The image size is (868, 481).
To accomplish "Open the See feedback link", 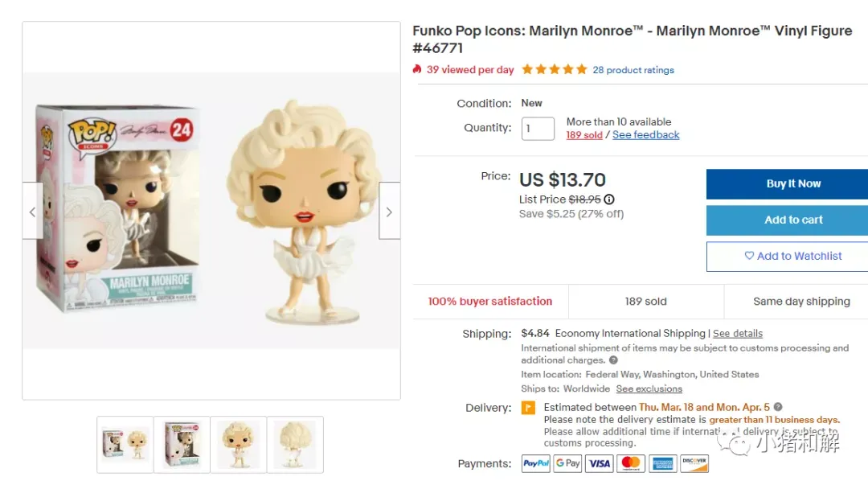I will pyautogui.click(x=645, y=134).
